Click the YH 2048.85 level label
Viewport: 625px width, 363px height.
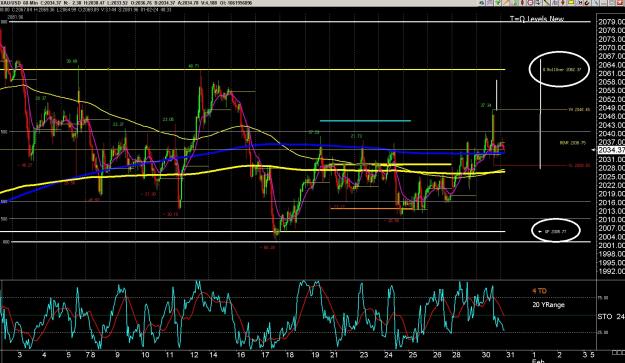point(579,109)
